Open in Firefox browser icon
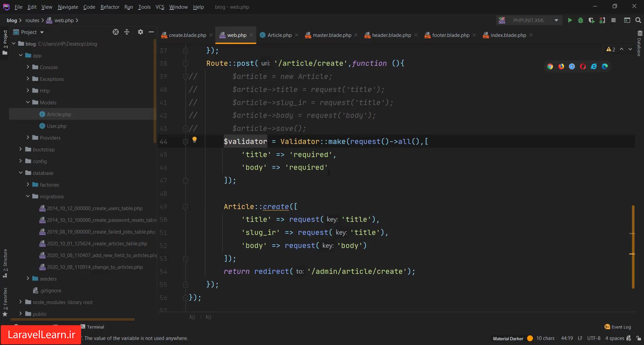 point(561,66)
